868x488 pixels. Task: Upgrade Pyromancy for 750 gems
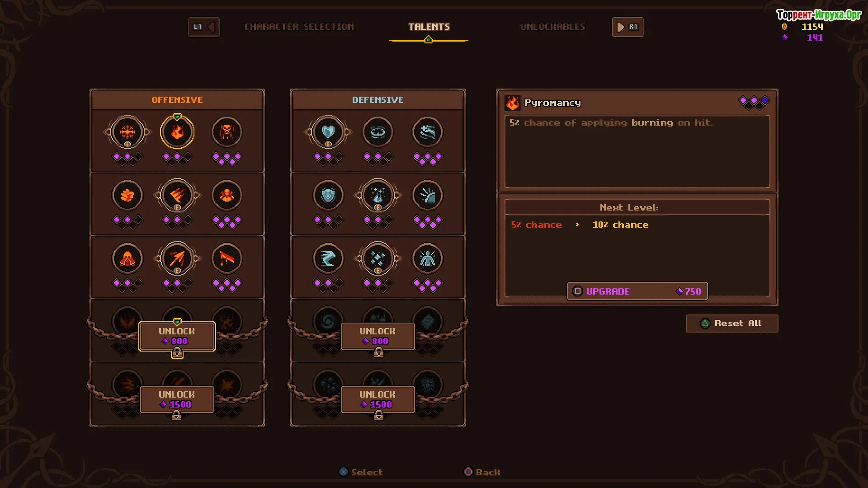(x=637, y=291)
